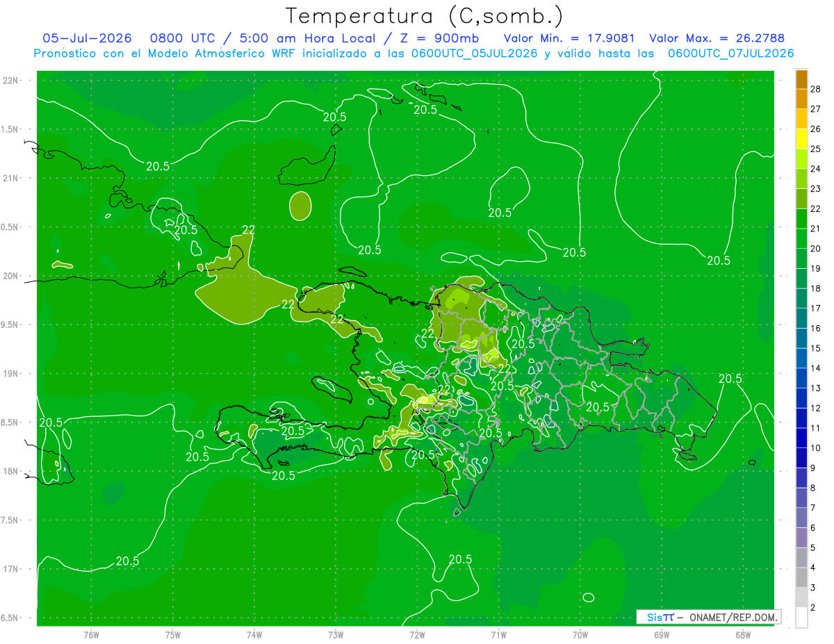Click the 'ONAMET/REP.DOM.' credit label
This screenshot has height=644, width=834.
(734, 617)
